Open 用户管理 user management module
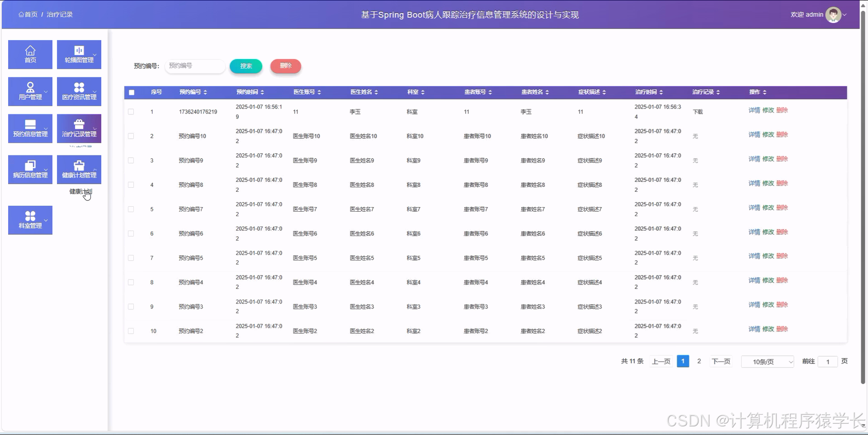Image resolution: width=868 pixels, height=435 pixels. pyautogui.click(x=30, y=91)
